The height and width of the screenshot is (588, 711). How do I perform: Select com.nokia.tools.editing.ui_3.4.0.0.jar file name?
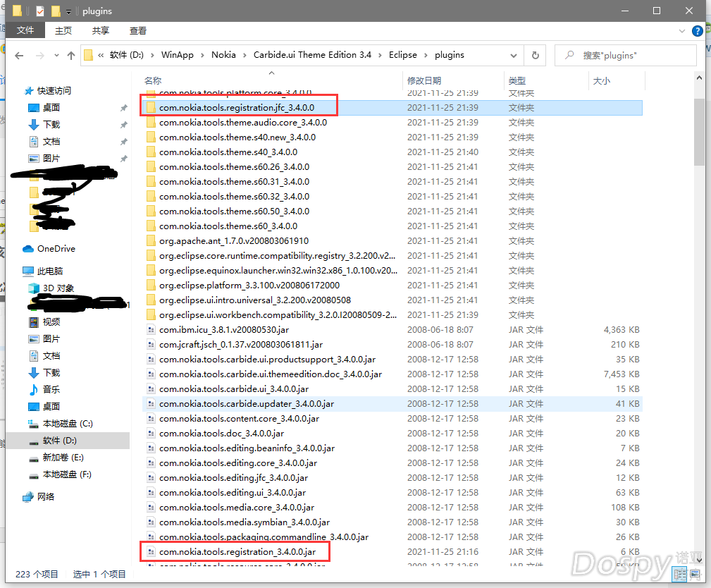tap(232, 493)
